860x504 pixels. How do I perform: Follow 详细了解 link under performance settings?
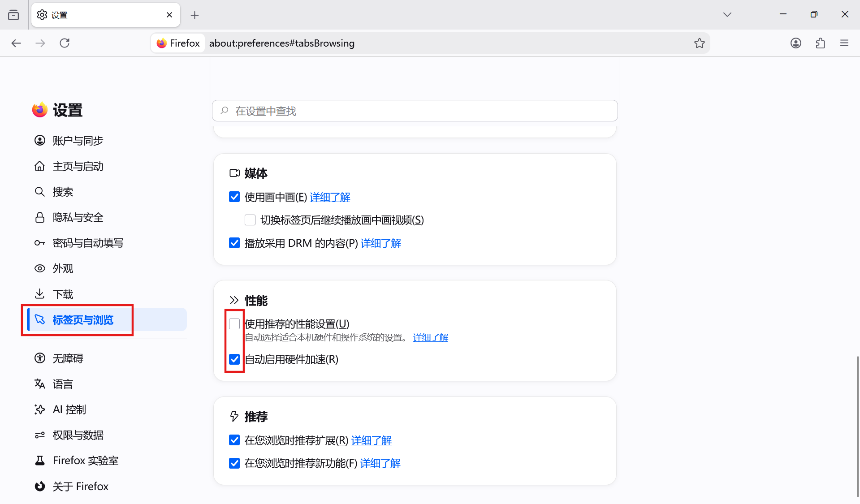tap(431, 337)
